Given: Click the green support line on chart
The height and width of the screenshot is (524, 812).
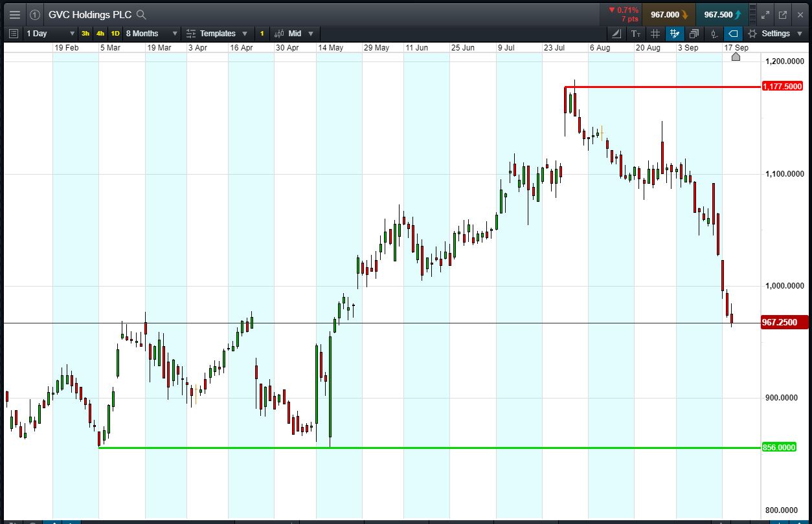Looking at the screenshot, I should pyautogui.click(x=430, y=448).
